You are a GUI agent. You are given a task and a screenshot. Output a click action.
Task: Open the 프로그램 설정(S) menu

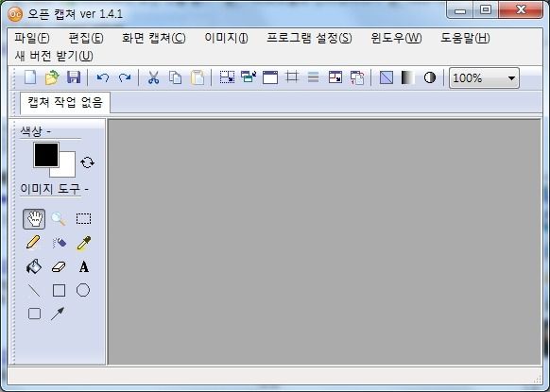tap(309, 38)
